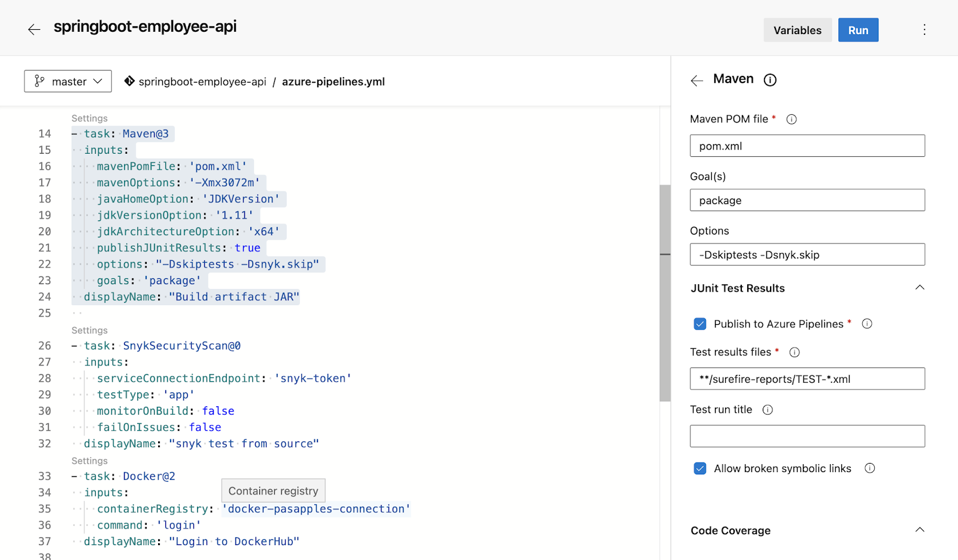Viewport: 958px width, 560px height.
Task: Click displayName "Login to DockerHub" line
Action: pyautogui.click(x=192, y=541)
